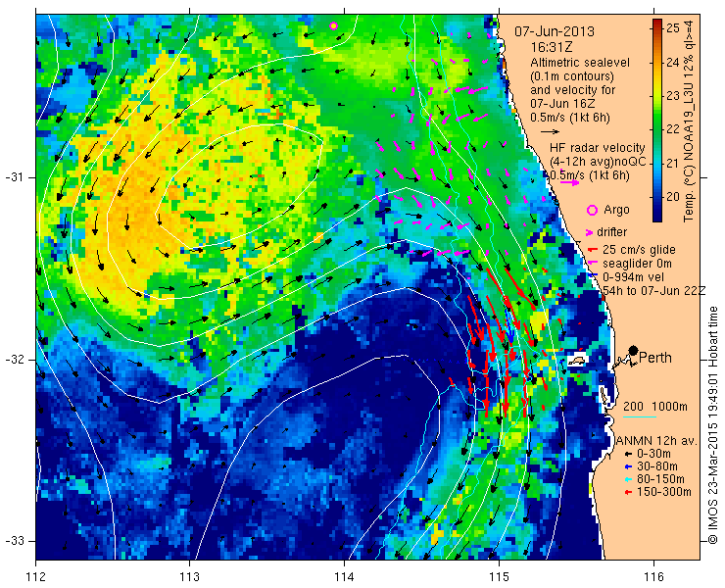Screen dimensions: 725x588
Task: Click the HF radar velocity label
Action: click(x=598, y=148)
